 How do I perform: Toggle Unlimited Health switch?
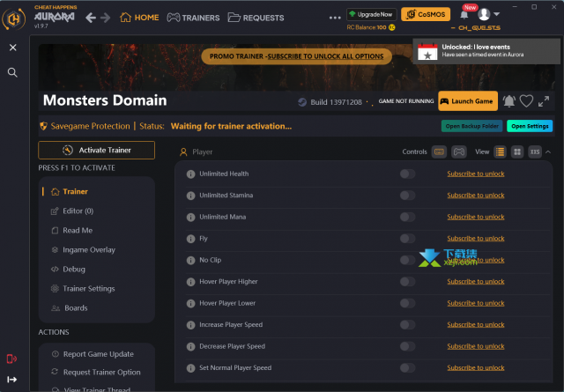coord(407,174)
